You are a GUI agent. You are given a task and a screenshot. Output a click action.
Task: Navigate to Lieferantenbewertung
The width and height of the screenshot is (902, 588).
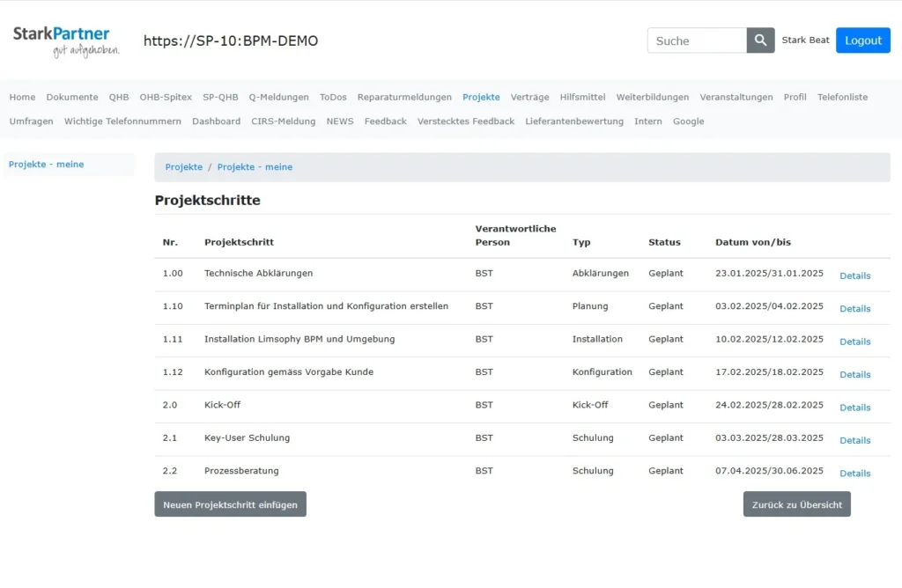(574, 121)
